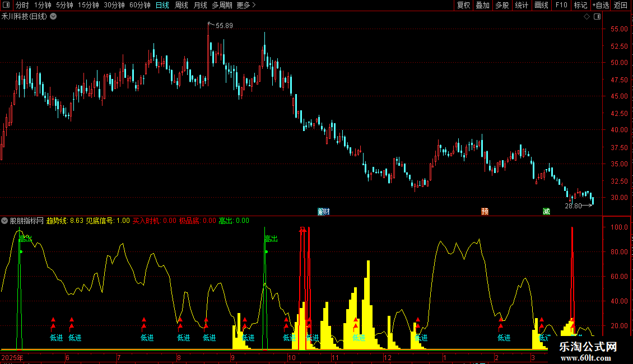Viewport: 633px width, 364px height.
Task: Select the 30分钟 period
Action: click(114, 5)
